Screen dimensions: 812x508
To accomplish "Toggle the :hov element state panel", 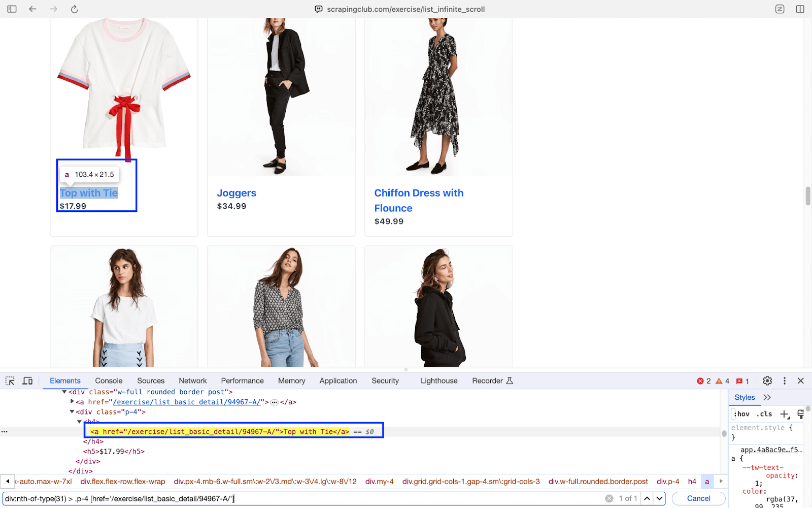I will (741, 414).
